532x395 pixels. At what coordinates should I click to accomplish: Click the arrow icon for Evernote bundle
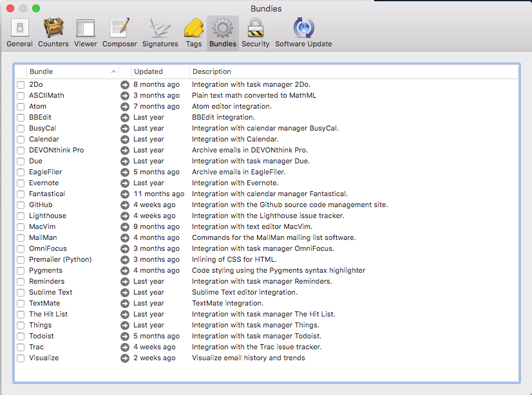[125, 183]
